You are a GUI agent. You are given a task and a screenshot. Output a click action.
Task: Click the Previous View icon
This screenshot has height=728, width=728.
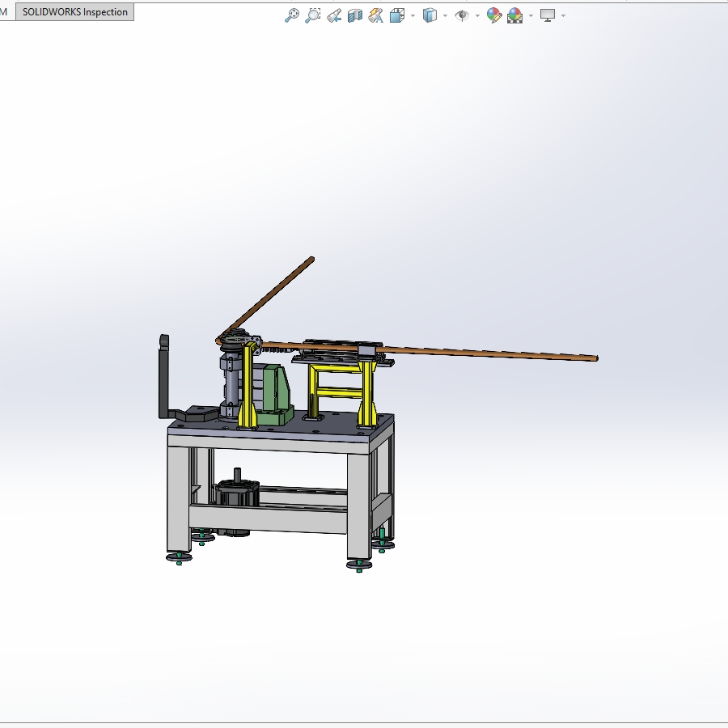(x=334, y=16)
